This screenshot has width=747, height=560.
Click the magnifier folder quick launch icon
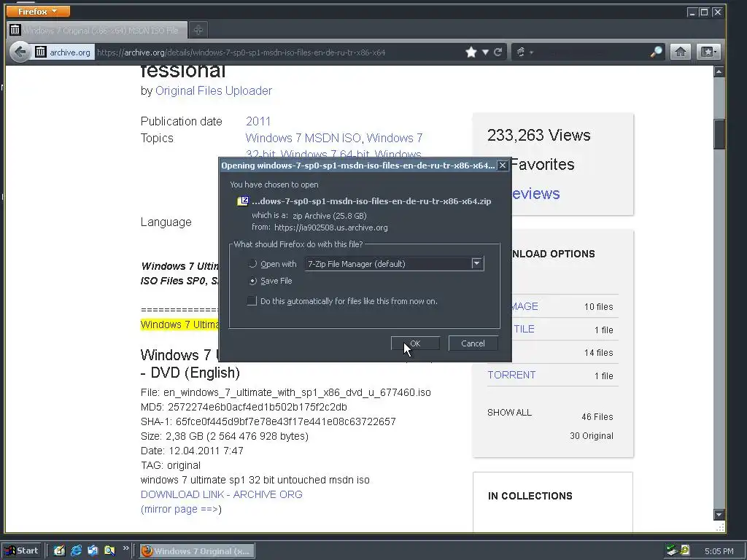109,551
